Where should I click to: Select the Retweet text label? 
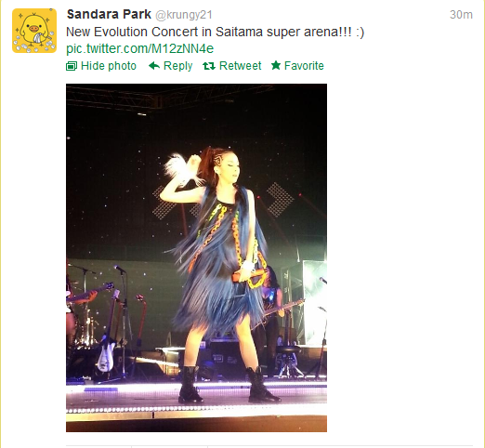coord(240,66)
